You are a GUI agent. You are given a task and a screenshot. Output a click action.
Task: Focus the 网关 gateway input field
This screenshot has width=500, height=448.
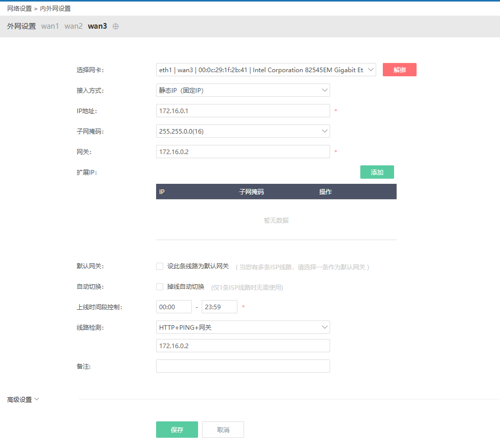[243, 152]
